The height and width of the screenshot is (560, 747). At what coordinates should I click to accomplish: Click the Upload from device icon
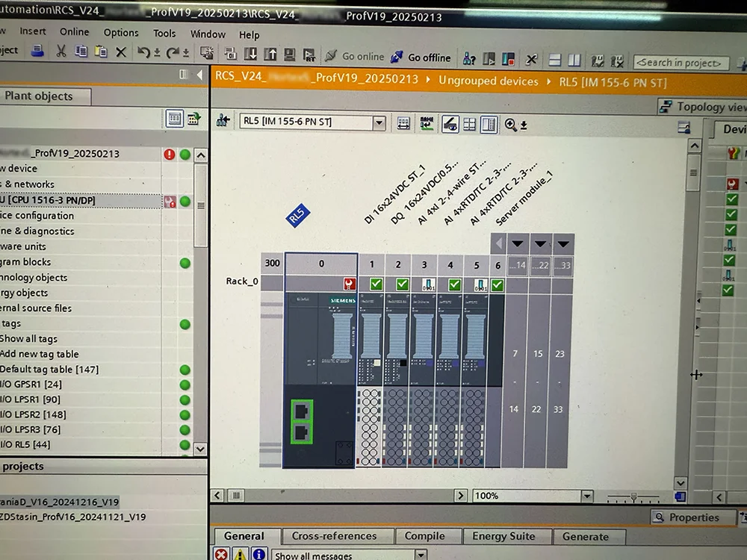[x=270, y=54]
